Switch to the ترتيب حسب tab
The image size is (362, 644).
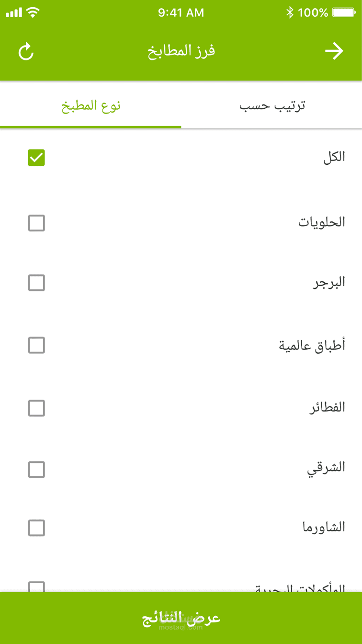[x=272, y=105]
